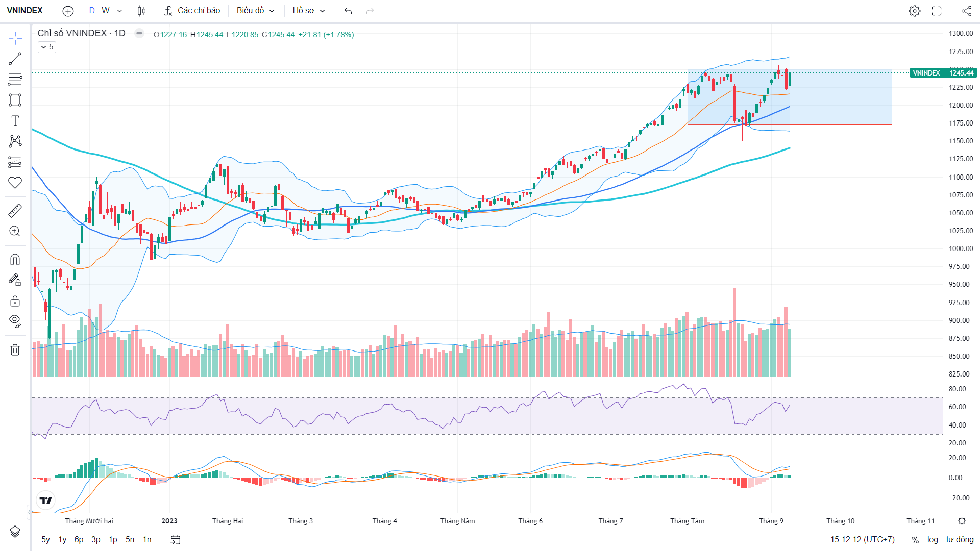Screen dimensions: 980x551
Task: Select the ruler measure tool
Action: click(x=15, y=210)
